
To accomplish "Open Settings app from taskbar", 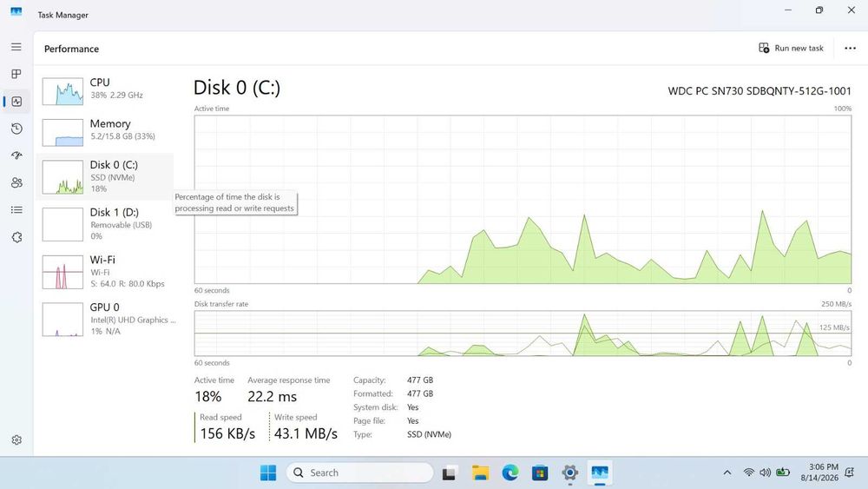I will pyautogui.click(x=569, y=473).
